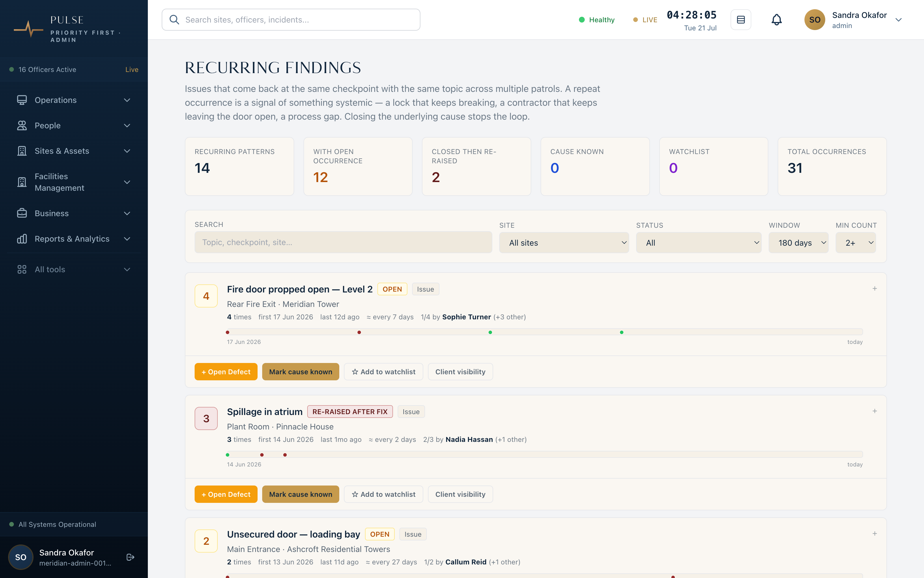Click the Healthy status indicator
Viewport: 924px width, 578px height.
596,20
